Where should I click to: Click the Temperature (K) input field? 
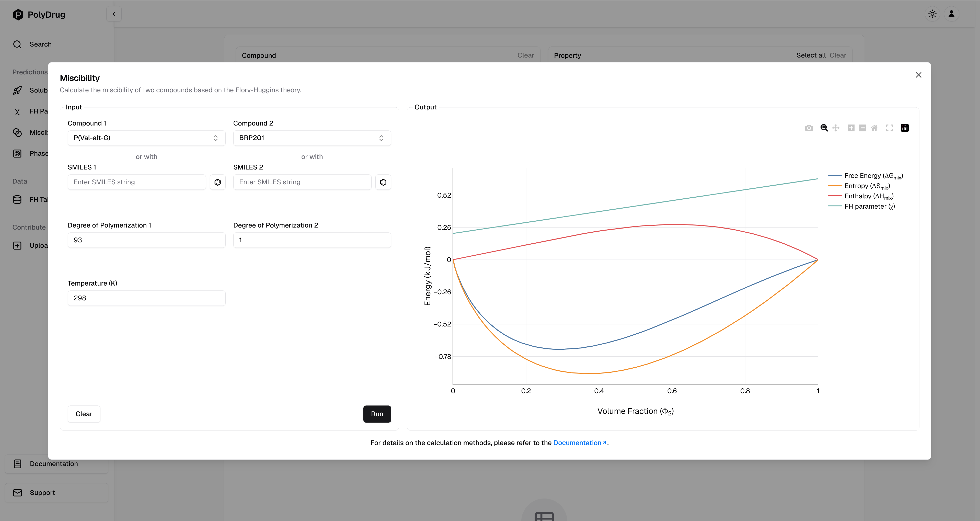[146, 298]
